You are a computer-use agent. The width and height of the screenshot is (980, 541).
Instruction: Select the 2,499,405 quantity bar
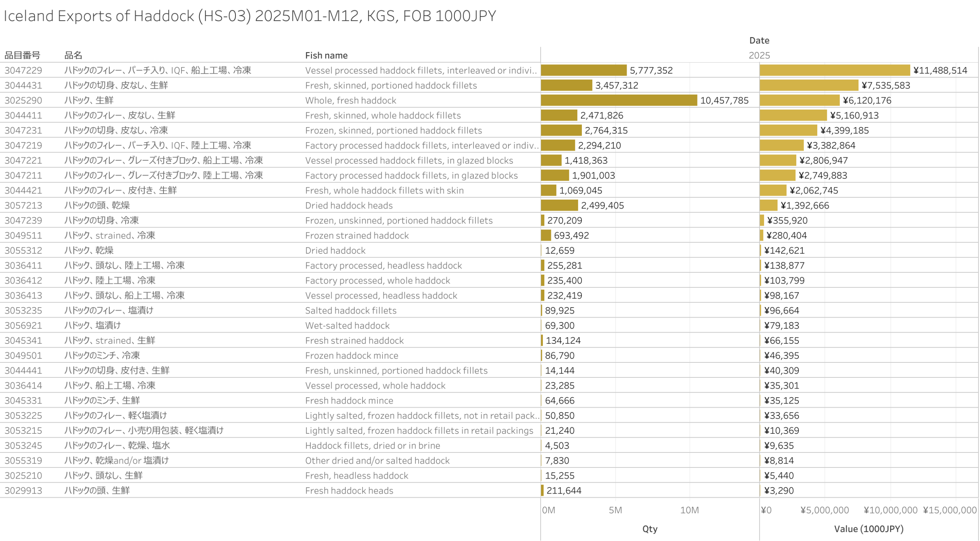(x=559, y=205)
